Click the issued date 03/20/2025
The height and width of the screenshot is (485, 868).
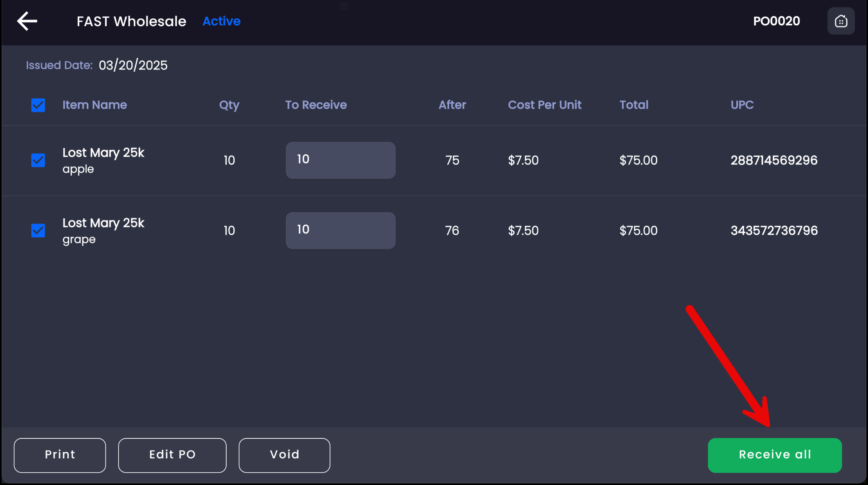[x=133, y=65]
